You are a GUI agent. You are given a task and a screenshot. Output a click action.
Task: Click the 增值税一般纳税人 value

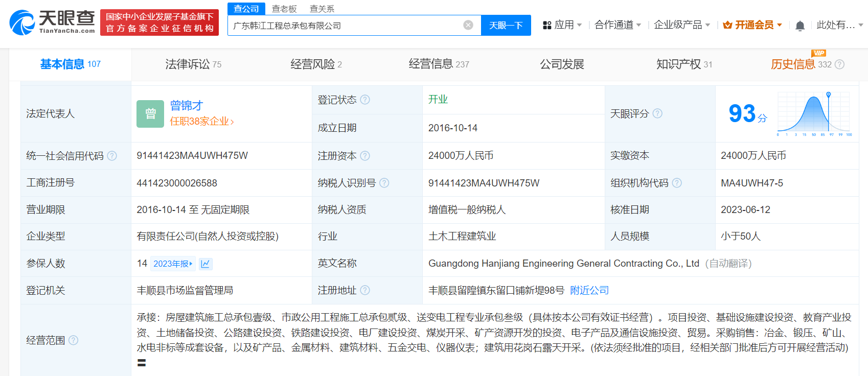[467, 210]
